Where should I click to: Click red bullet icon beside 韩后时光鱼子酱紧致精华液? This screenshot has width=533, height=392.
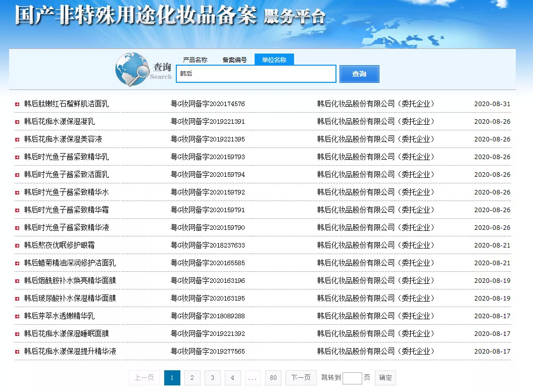[x=17, y=228]
